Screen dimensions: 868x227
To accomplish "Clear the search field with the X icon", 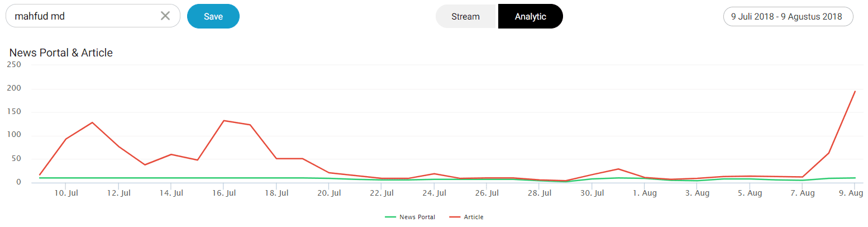I will [x=165, y=16].
